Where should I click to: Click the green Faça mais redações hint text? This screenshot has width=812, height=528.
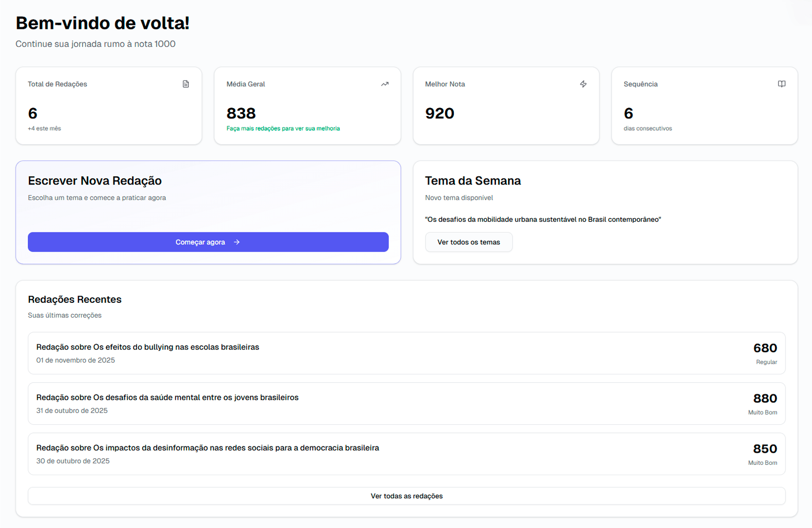[x=283, y=129]
